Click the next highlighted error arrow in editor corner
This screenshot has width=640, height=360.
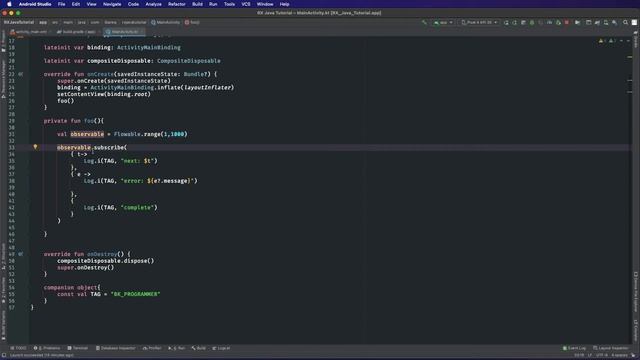[x=628, y=41]
